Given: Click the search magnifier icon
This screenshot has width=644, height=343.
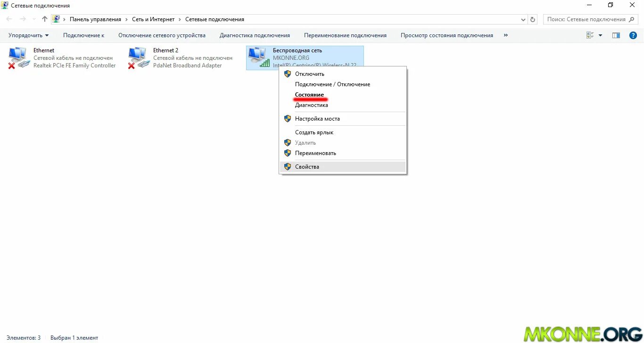Looking at the screenshot, I should tap(632, 19).
